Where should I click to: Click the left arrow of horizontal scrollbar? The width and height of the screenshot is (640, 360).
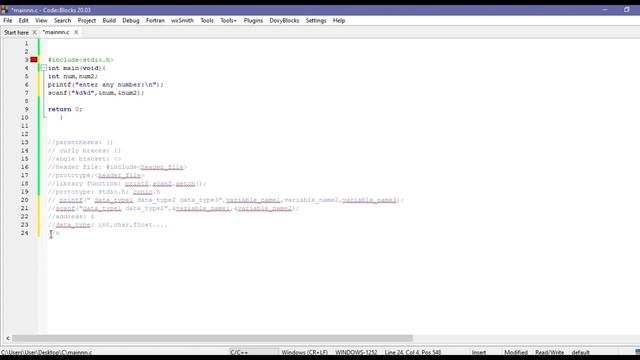8,338
